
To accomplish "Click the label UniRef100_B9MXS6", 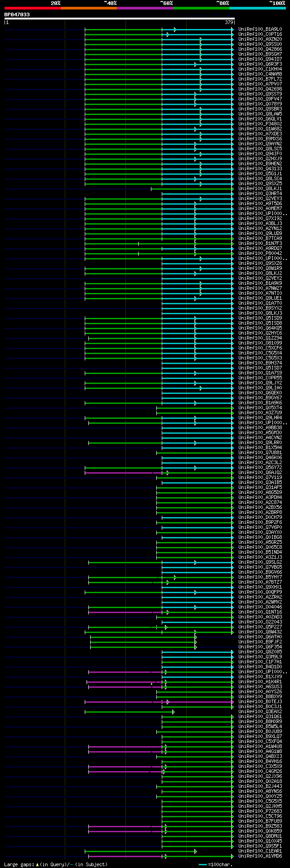I will tap(260, 139).
